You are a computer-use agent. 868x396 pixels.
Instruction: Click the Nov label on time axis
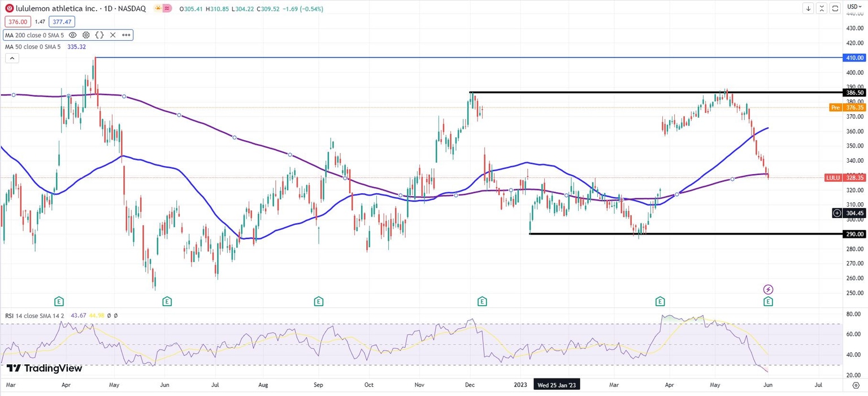420,385
